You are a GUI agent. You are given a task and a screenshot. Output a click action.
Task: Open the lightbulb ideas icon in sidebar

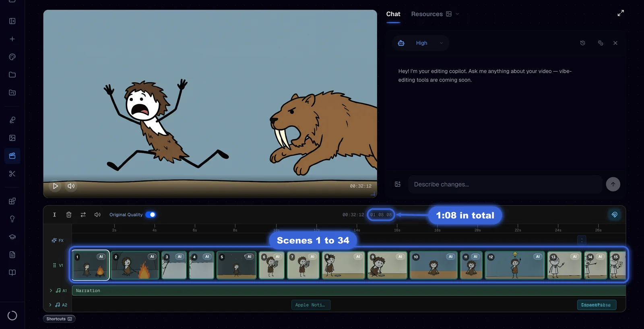pyautogui.click(x=12, y=219)
